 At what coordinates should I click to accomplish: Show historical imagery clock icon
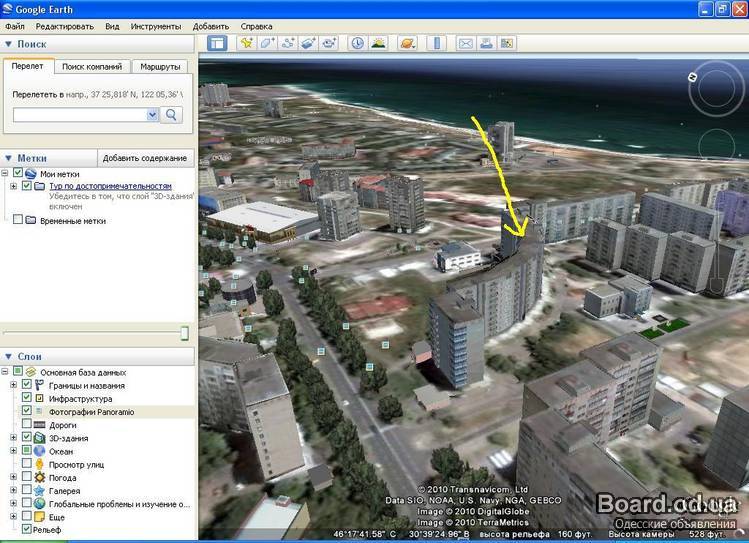coord(357,43)
